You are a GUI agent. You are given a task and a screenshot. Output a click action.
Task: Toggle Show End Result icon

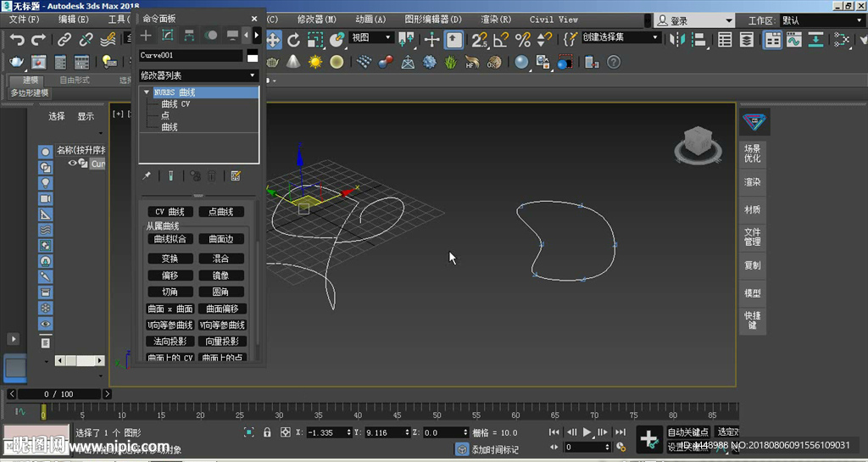(x=171, y=176)
